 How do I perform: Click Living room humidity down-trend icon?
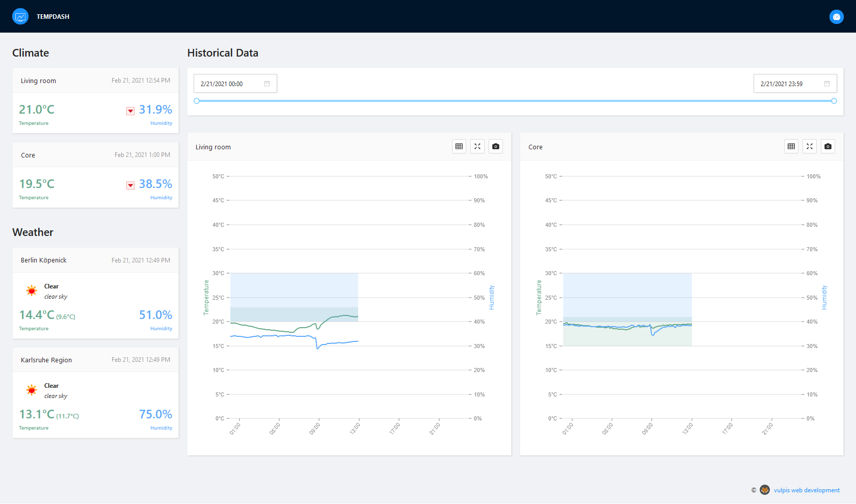pyautogui.click(x=130, y=111)
